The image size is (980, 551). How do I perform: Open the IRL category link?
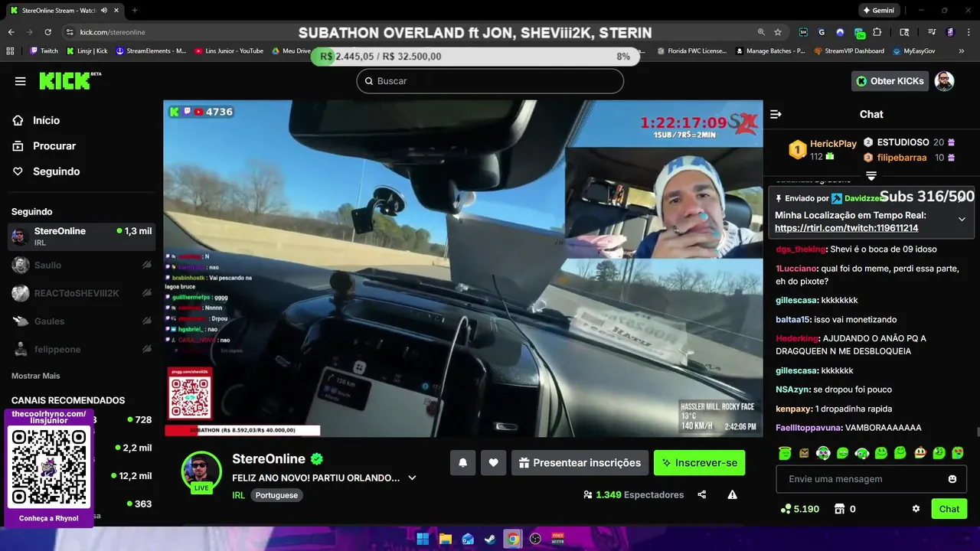point(238,495)
